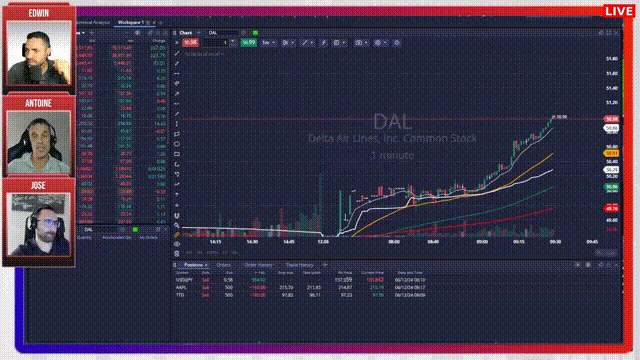Click the green 50.99 buy price button
Viewport: 640px width, 360px height.
click(x=248, y=42)
